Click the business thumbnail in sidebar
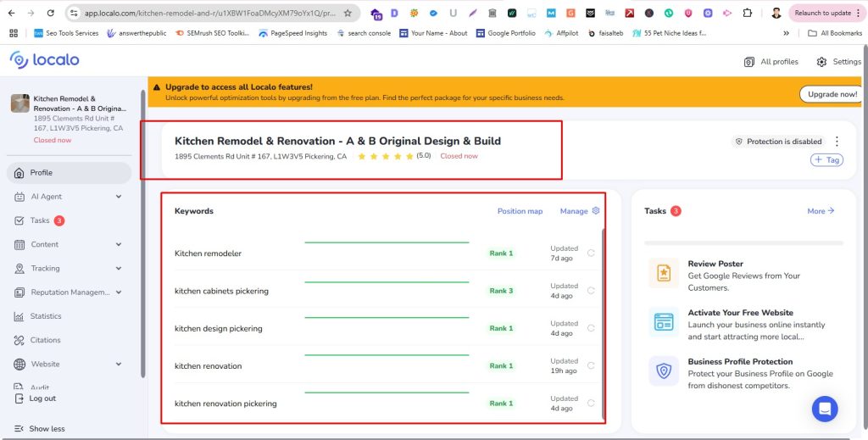 [20, 103]
